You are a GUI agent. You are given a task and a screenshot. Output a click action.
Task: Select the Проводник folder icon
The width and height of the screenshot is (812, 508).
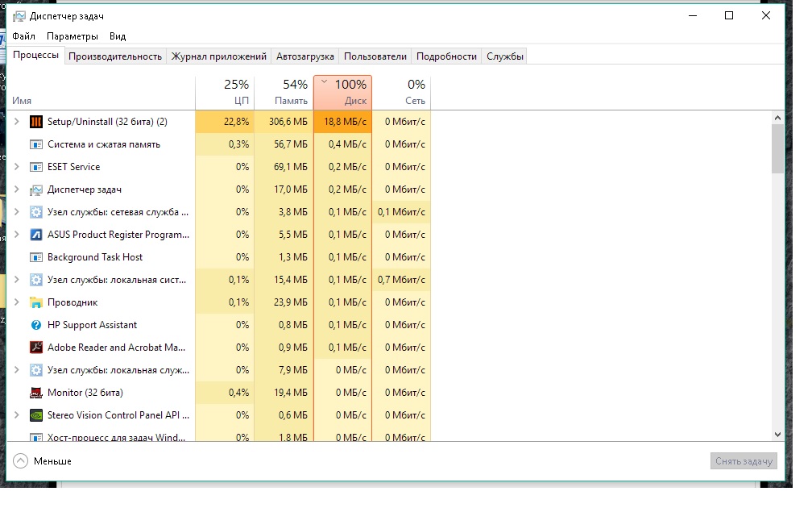click(x=35, y=302)
